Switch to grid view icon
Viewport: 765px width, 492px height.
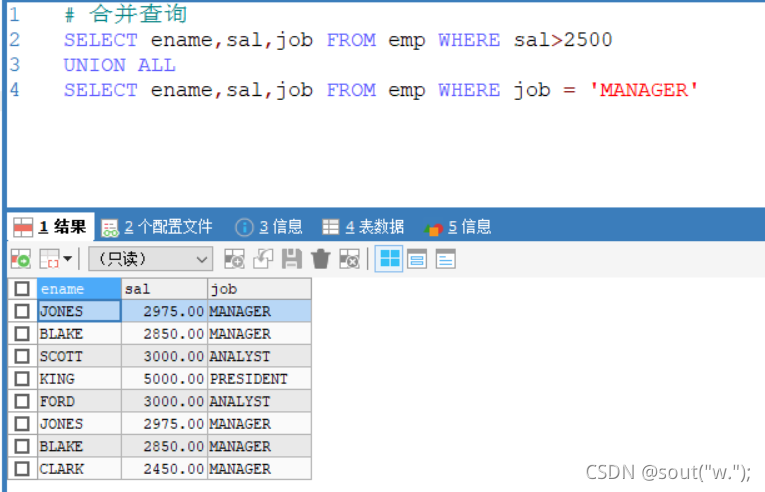(x=389, y=259)
